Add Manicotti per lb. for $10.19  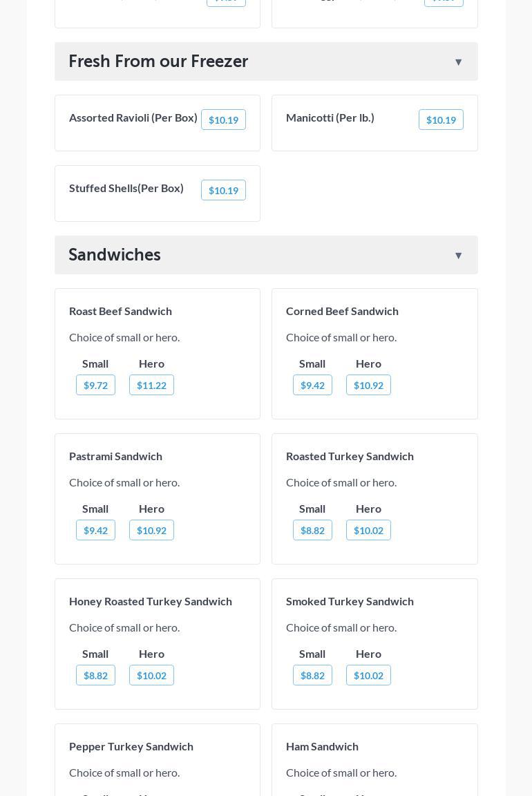tap(441, 120)
